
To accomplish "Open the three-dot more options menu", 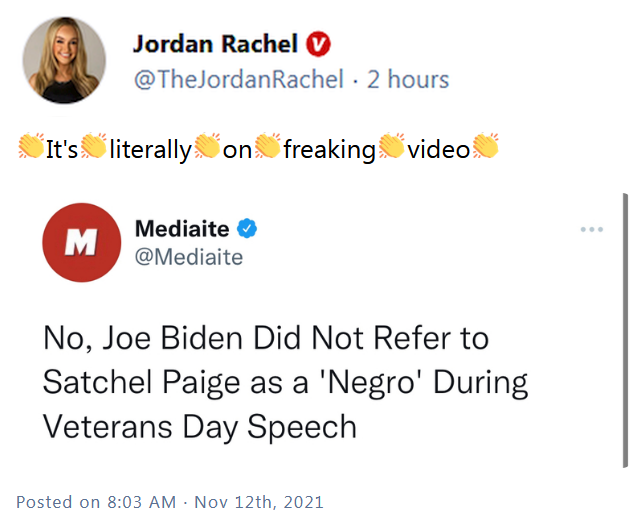I will [592, 229].
